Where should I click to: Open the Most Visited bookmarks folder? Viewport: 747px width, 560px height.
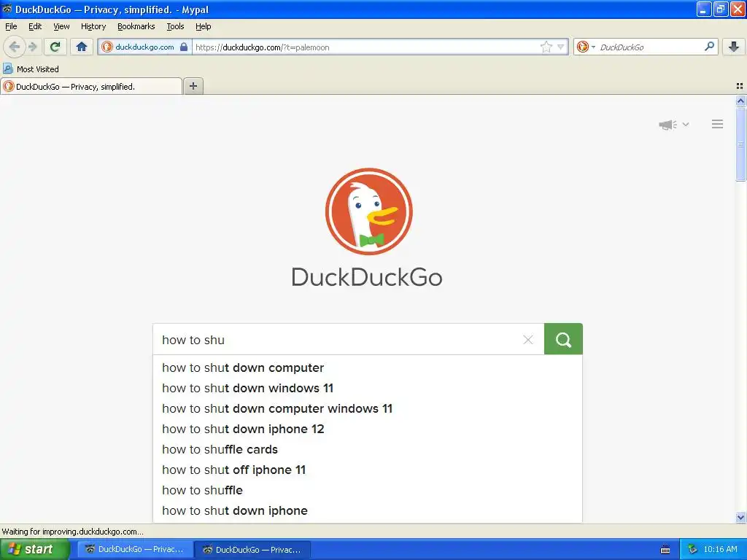(x=31, y=69)
